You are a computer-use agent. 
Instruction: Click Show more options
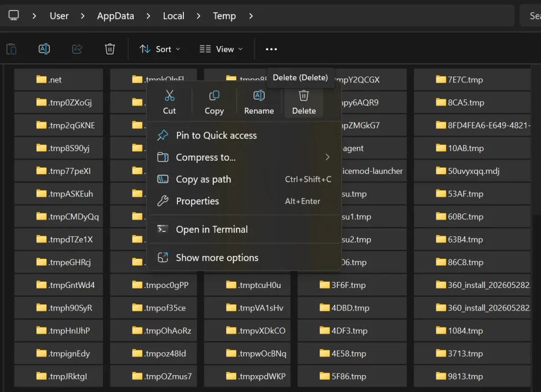tap(244, 258)
